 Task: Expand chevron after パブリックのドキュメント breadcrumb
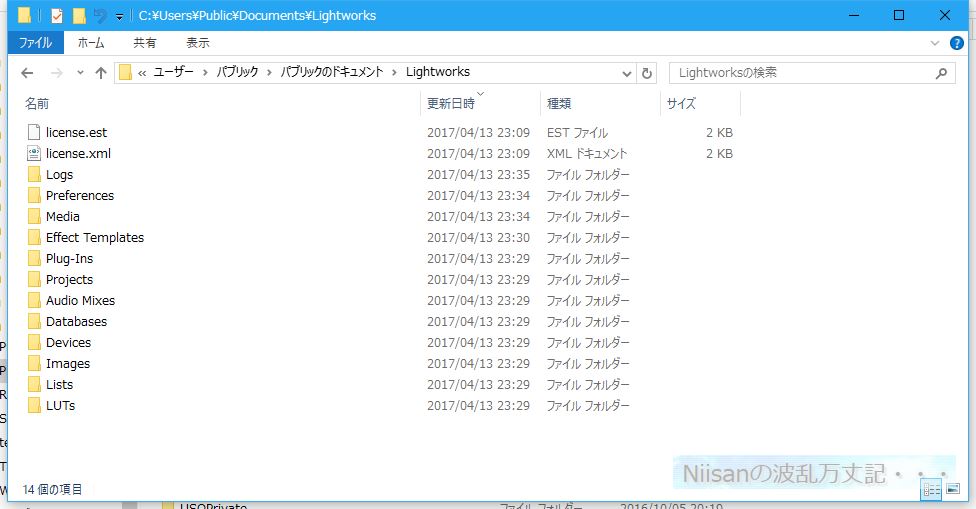(x=395, y=73)
